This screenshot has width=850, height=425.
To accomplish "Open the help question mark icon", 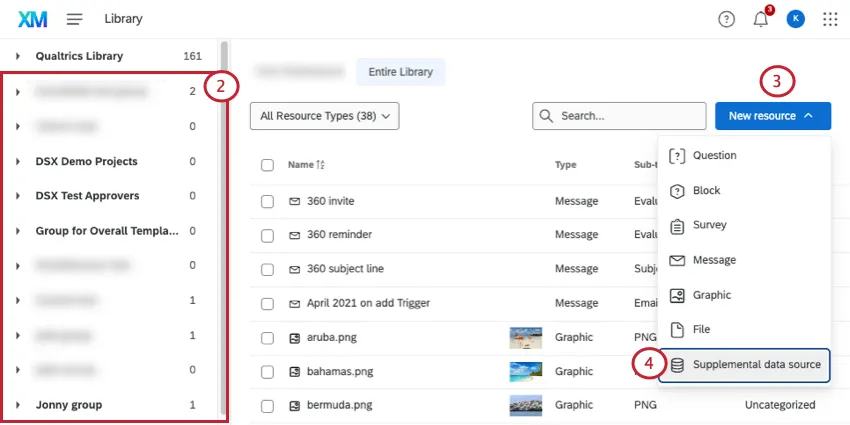I will click(x=727, y=19).
